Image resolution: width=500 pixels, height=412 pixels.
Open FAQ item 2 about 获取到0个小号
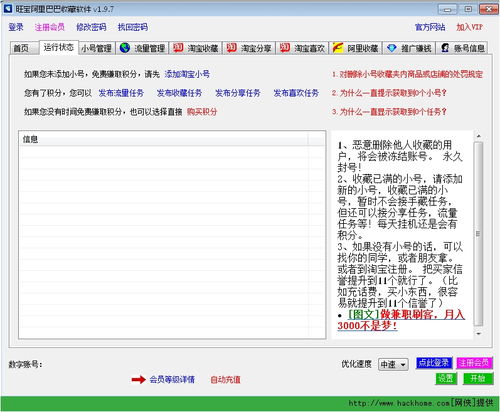coord(389,93)
